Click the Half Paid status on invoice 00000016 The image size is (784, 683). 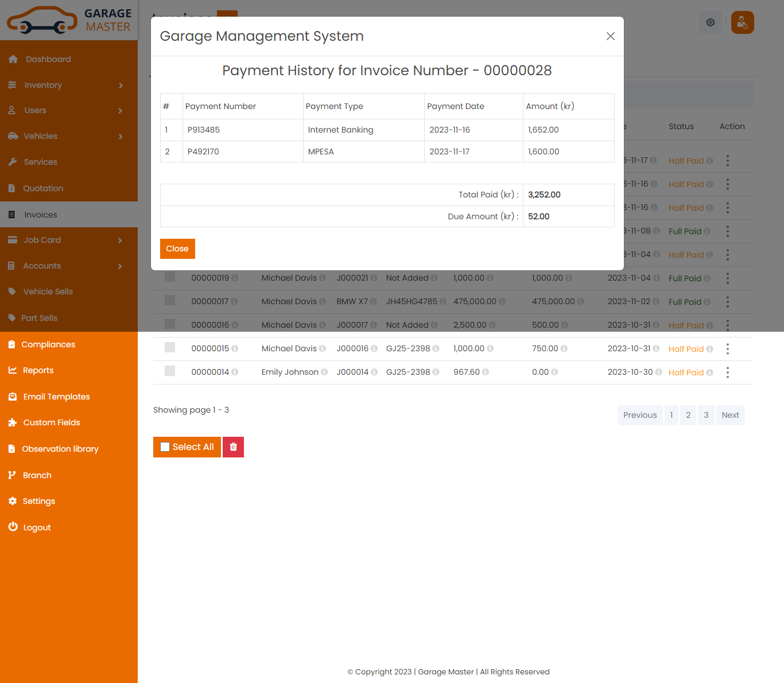pyautogui.click(x=686, y=325)
